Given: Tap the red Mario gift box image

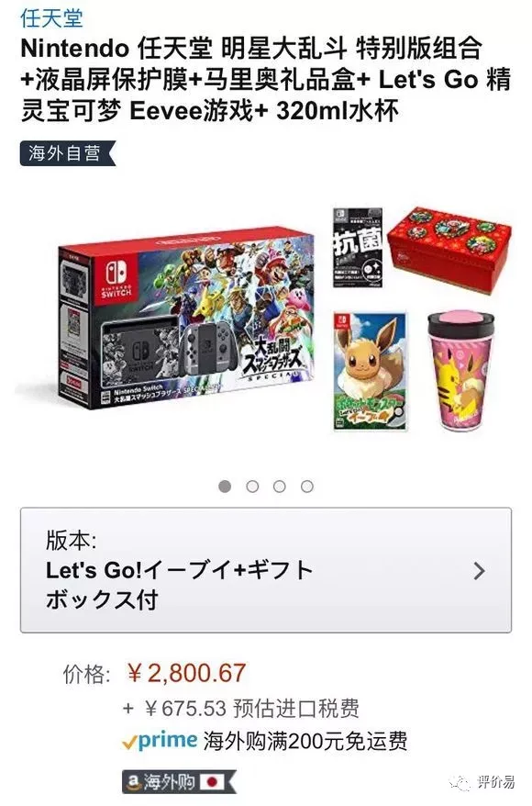Looking at the screenshot, I should (450, 250).
